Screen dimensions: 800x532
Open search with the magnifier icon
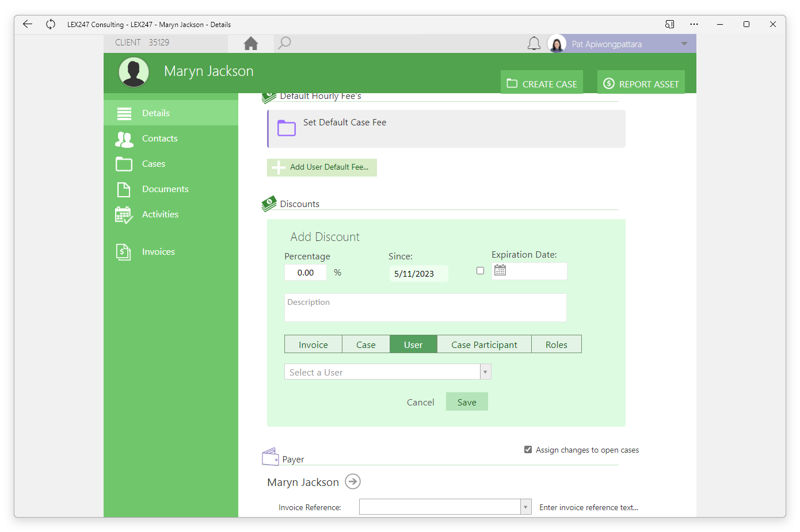(x=284, y=43)
